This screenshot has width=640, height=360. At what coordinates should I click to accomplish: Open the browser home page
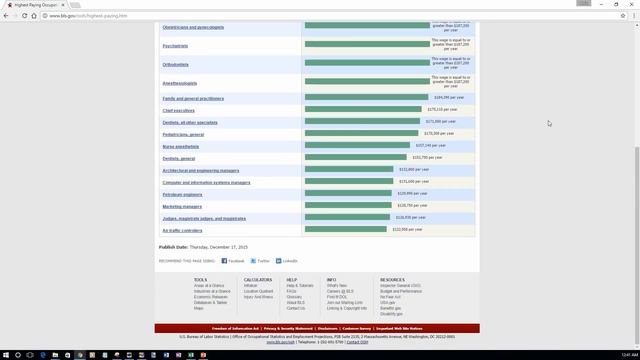[34, 16]
